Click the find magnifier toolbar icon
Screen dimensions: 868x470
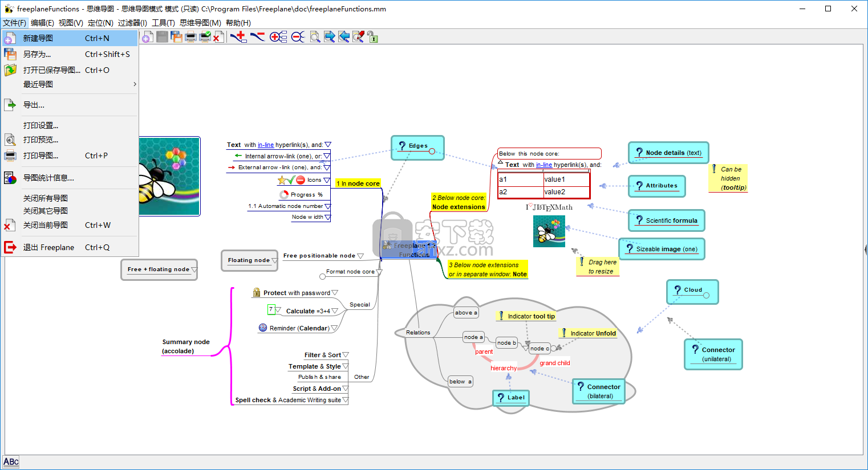tap(315, 37)
